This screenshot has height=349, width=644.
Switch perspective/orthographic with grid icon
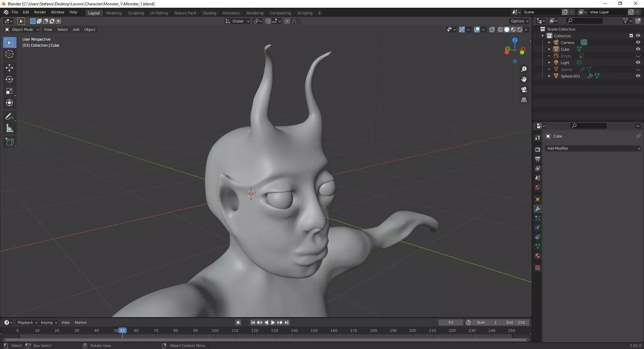(524, 100)
